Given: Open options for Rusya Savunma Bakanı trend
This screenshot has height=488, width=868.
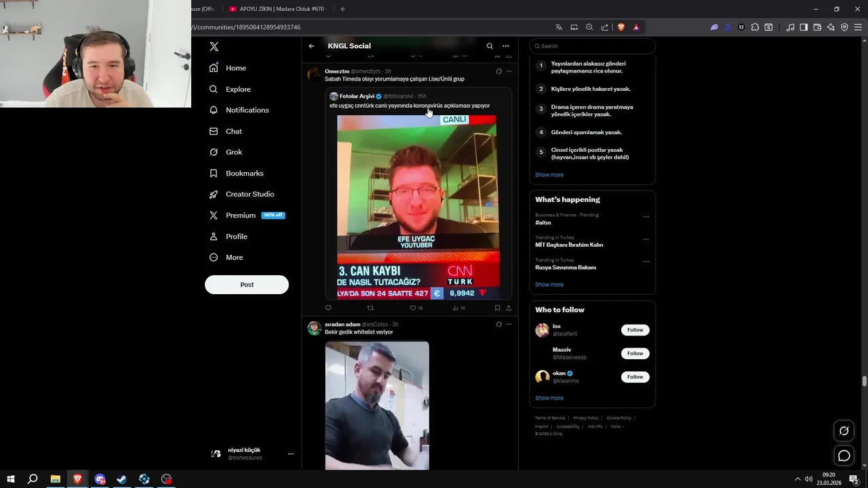Looking at the screenshot, I should point(646,262).
